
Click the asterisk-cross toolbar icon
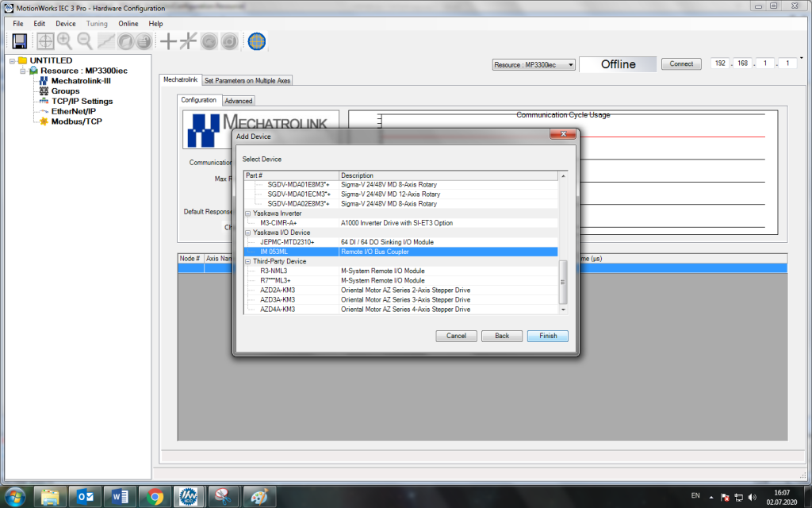[x=189, y=41]
